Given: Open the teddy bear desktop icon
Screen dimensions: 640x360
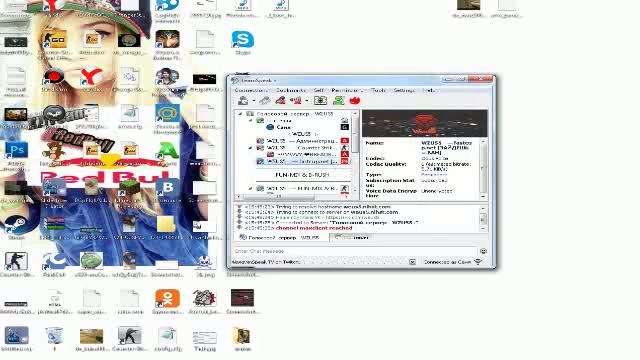Looking at the screenshot, I should pyautogui.click(x=54, y=153).
